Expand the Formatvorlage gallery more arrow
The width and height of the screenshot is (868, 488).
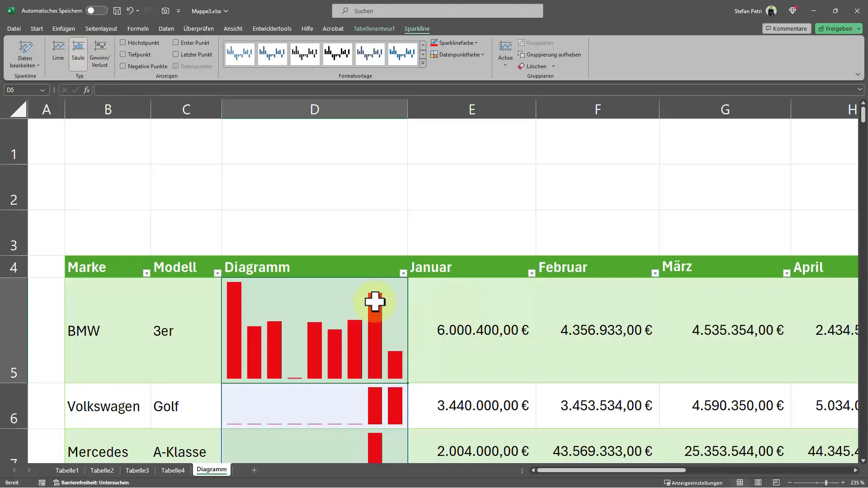coord(423,64)
